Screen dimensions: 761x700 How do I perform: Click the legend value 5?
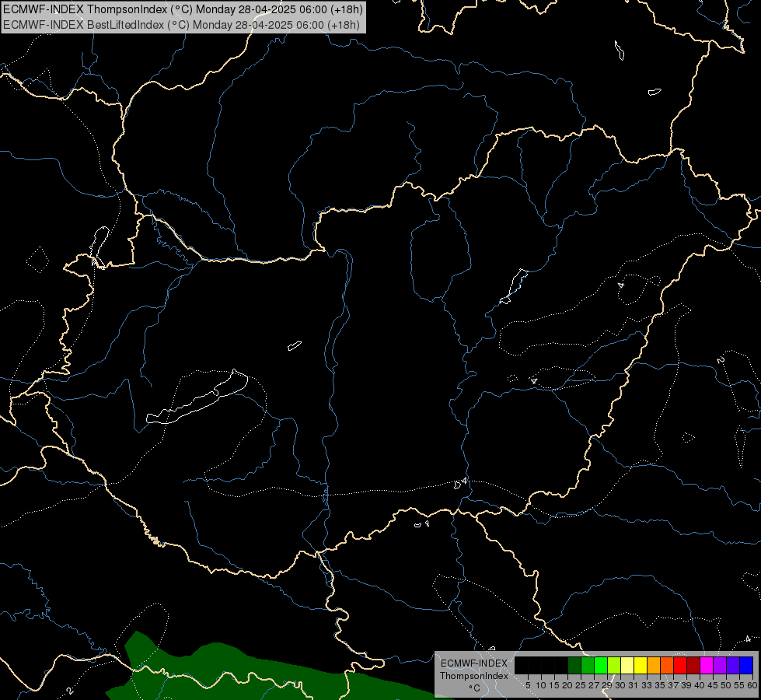click(528, 685)
